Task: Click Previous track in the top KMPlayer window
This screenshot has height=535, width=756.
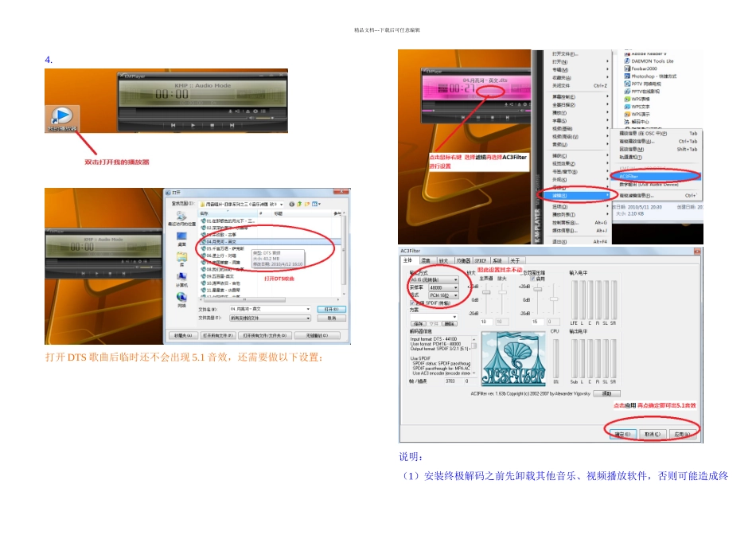Action: click(173, 125)
